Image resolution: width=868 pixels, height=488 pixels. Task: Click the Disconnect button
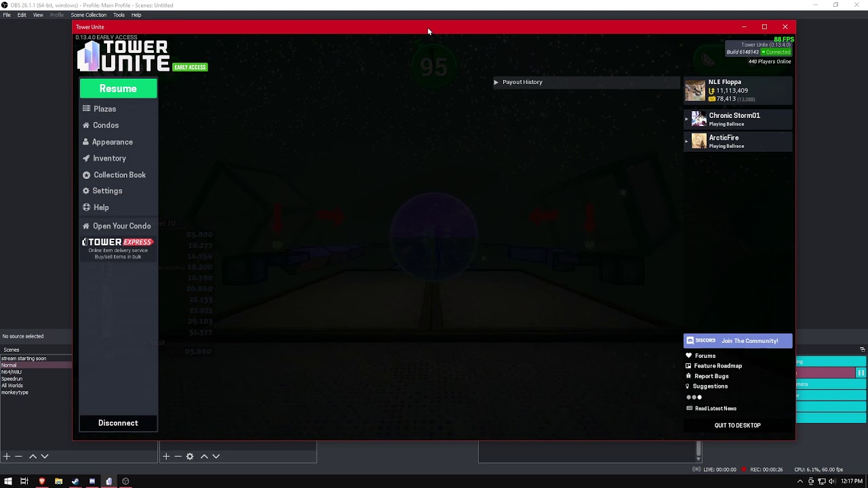118,423
